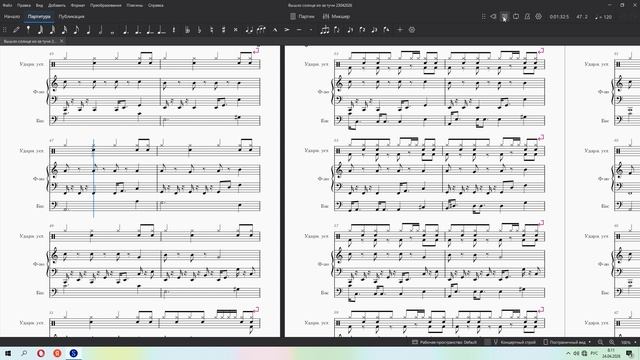This screenshot has width=640, height=360.
Task: Toggle natural accidental
Action: pyautogui.click(x=211, y=29)
